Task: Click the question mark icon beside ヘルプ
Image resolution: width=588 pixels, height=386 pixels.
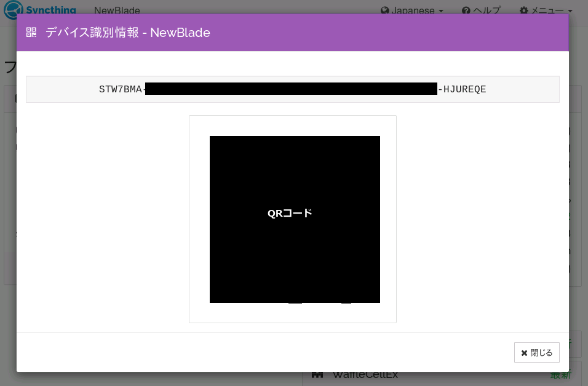Action: pyautogui.click(x=466, y=10)
